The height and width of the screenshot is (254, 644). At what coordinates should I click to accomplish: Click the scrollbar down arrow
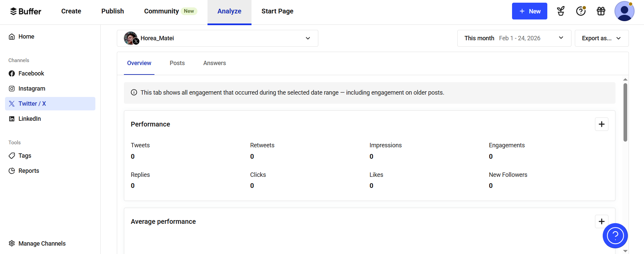(625, 251)
